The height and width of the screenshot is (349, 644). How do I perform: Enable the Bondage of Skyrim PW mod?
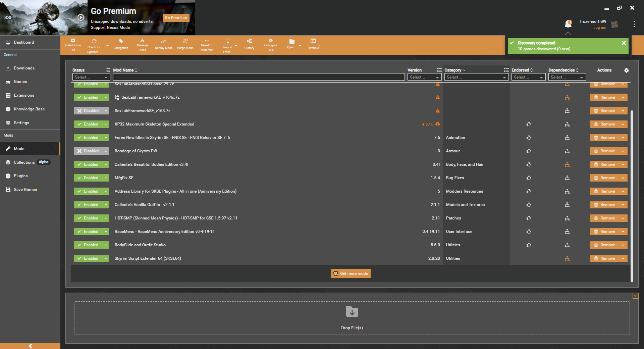click(x=89, y=151)
